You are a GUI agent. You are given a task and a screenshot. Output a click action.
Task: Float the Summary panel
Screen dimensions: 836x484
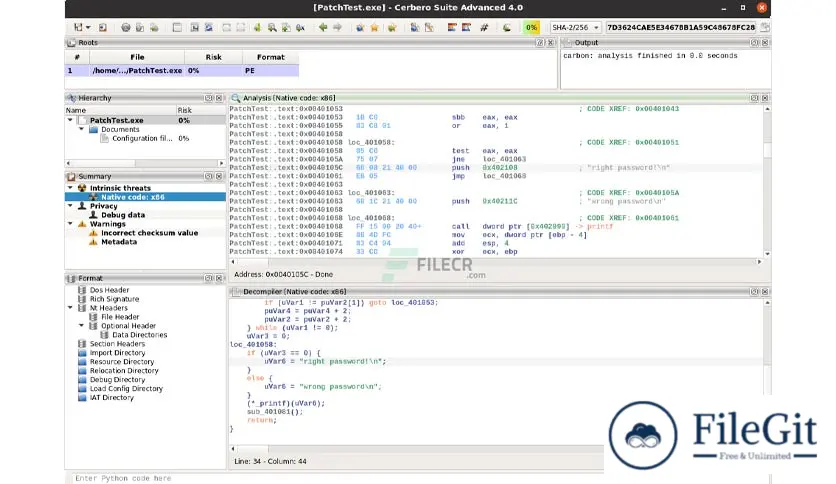[x=208, y=176]
